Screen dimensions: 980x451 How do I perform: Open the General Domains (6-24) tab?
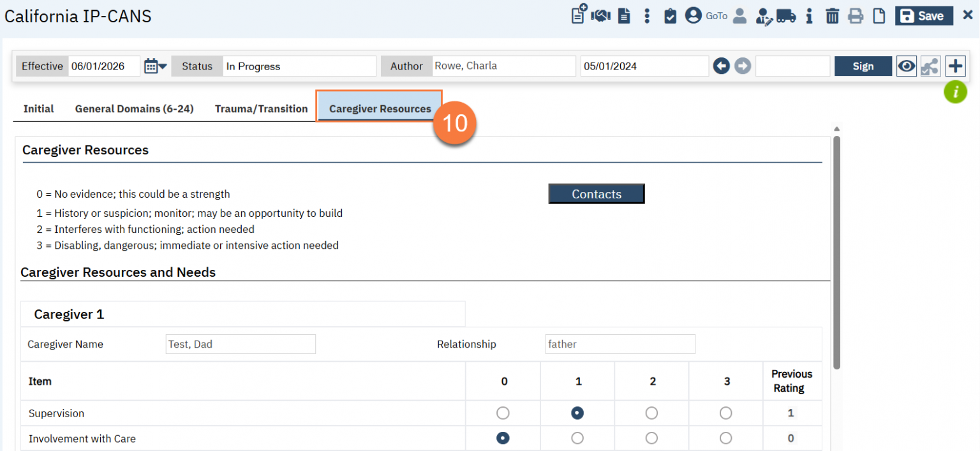(134, 109)
